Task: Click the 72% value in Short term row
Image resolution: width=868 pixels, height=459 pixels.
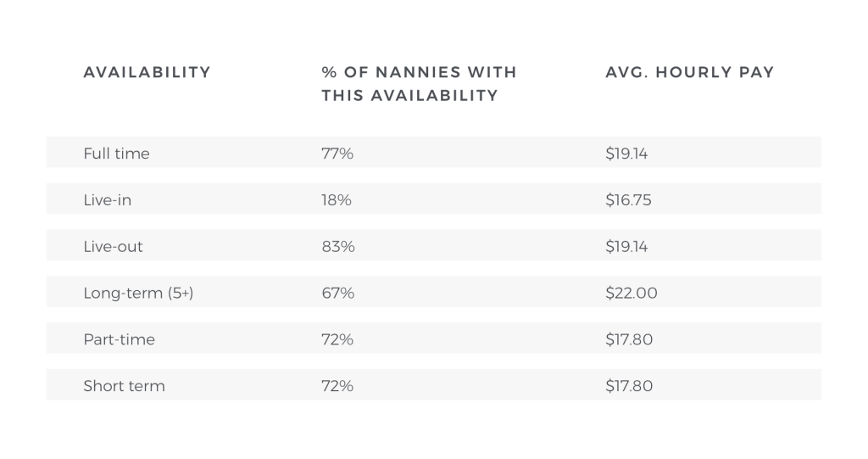Action: pos(337,386)
